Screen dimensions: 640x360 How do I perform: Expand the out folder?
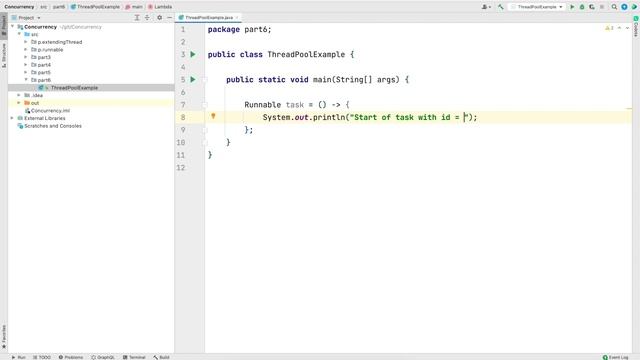click(19, 103)
